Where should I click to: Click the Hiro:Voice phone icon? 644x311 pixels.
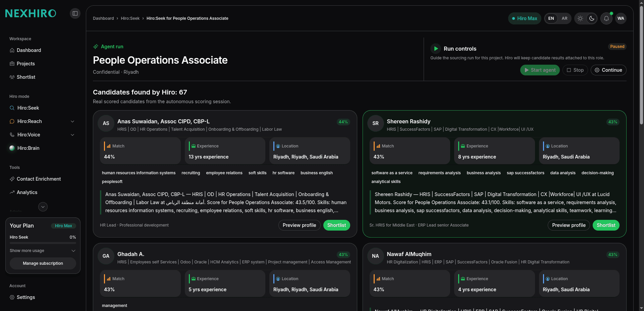point(12,135)
